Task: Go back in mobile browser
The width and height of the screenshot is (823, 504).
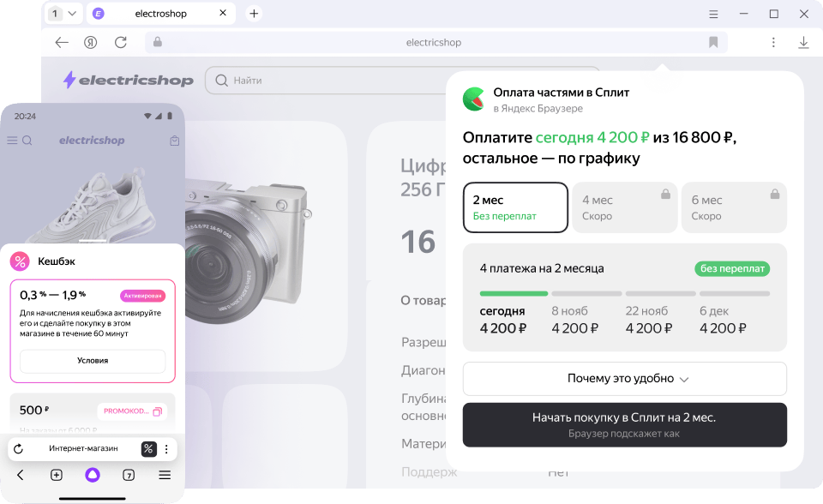Action: pos(21,475)
